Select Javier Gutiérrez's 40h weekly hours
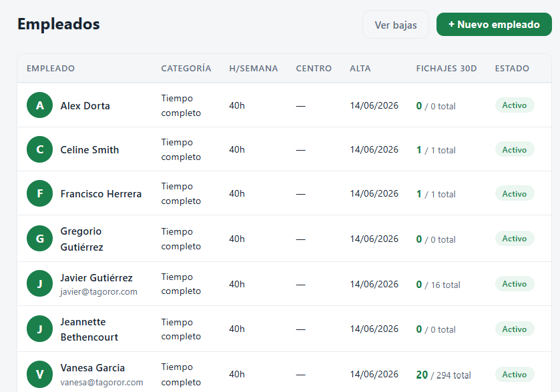The height and width of the screenshot is (392, 560). [237, 284]
